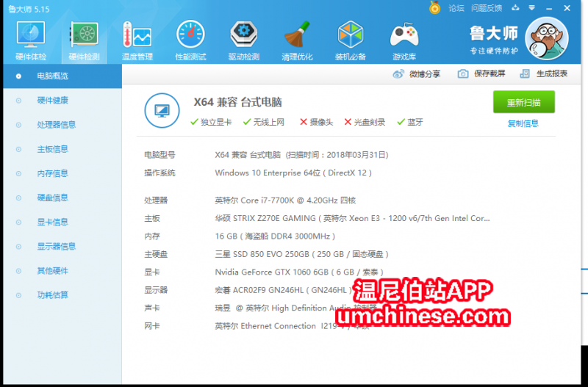
Task: Select 硬件健康 in the sidebar
Action: pos(52,101)
